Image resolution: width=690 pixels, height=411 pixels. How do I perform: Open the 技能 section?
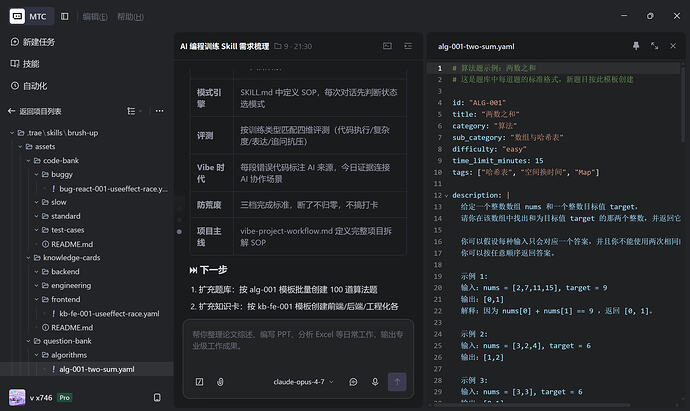25,64
